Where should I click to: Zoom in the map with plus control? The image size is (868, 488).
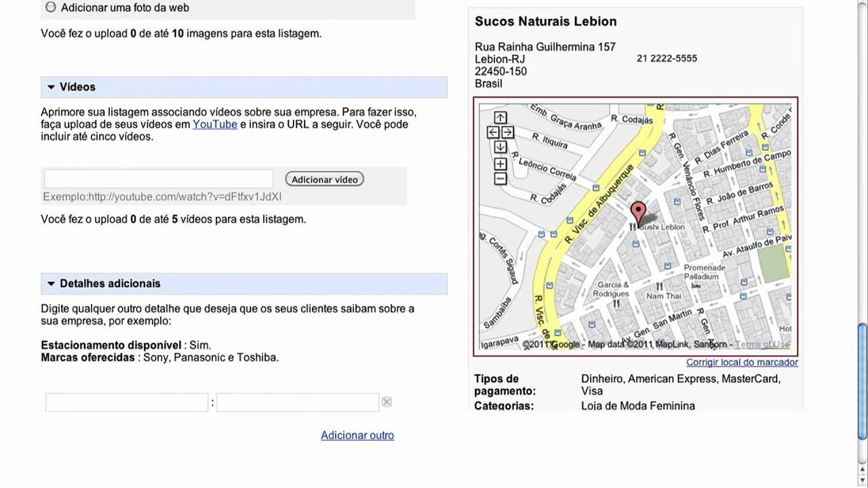(500, 164)
